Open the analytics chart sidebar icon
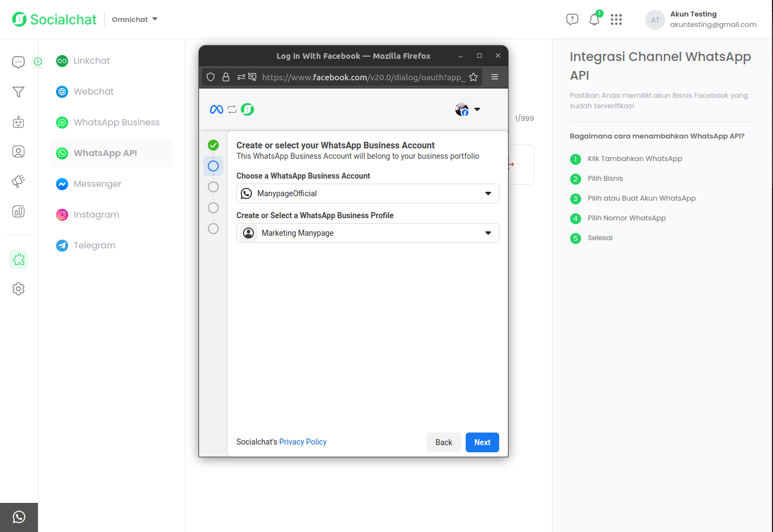The width and height of the screenshot is (773, 532). click(18, 212)
